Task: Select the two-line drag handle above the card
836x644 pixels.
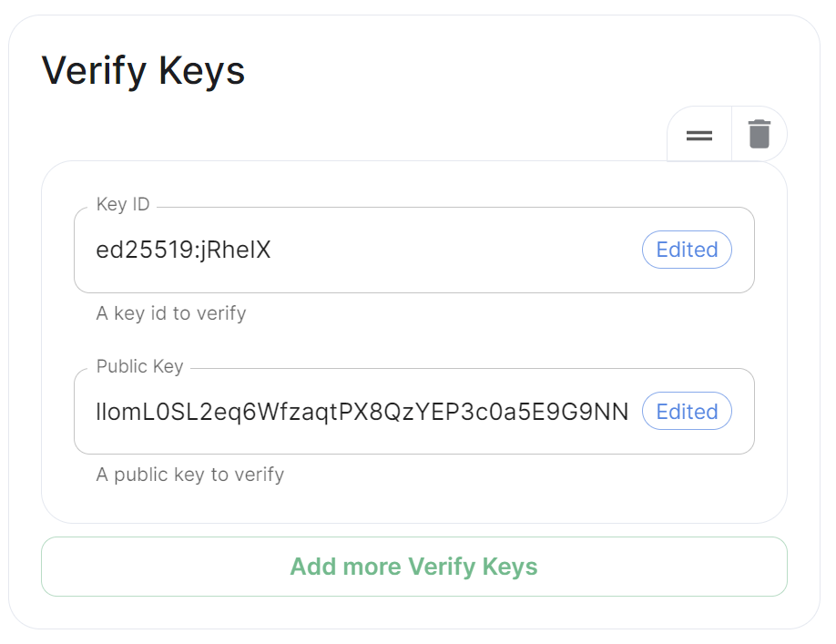Action: point(699,136)
